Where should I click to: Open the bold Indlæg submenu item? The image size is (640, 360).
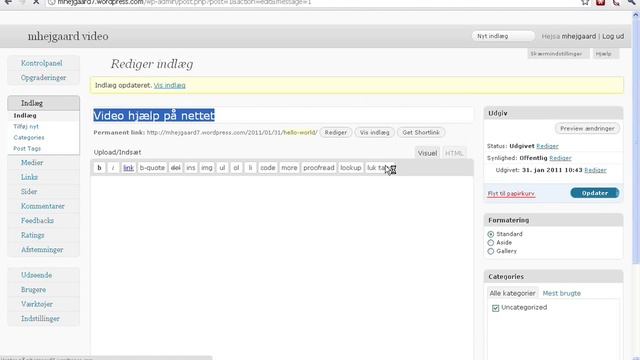click(25, 116)
